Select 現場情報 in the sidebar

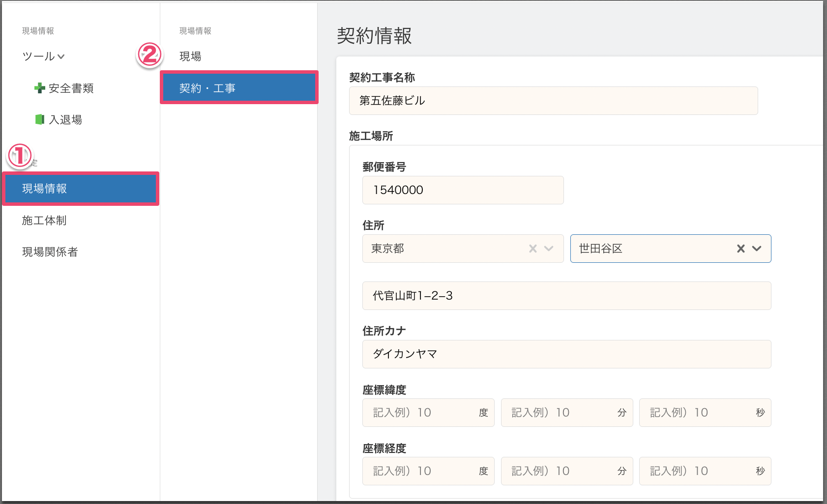[x=81, y=189]
